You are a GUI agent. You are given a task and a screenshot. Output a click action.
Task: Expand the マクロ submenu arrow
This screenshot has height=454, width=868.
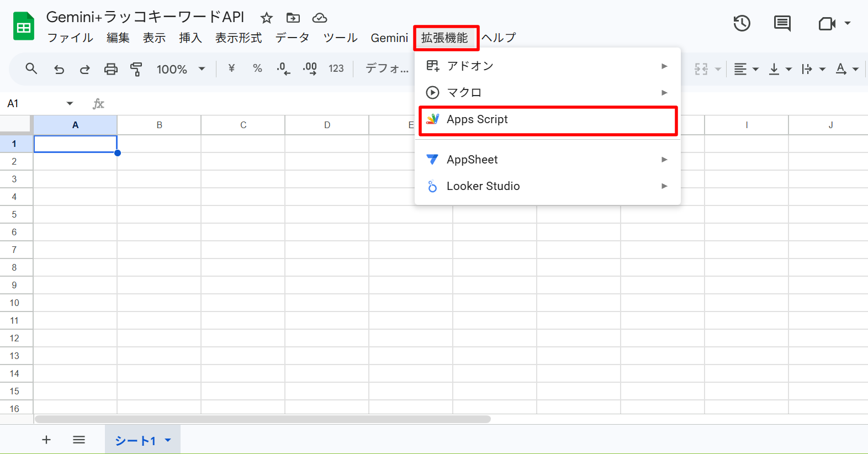click(664, 93)
